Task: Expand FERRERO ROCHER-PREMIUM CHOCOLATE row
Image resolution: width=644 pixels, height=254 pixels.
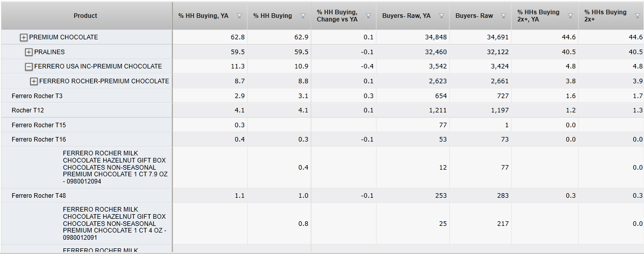Action: (34, 81)
